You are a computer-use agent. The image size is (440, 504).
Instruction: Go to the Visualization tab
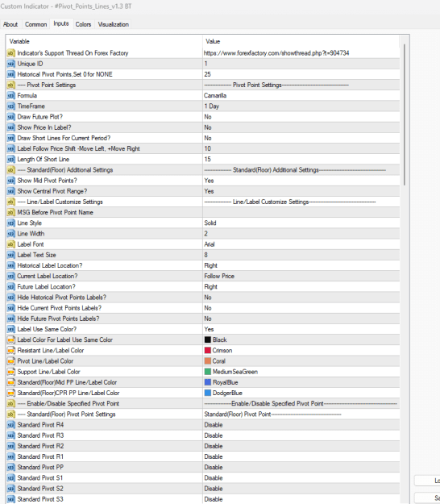click(113, 24)
